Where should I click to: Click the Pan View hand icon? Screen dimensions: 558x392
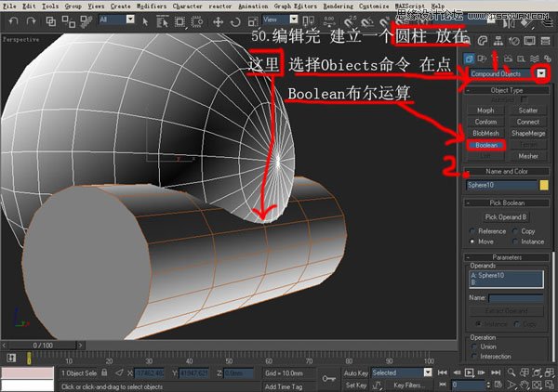[x=524, y=385]
